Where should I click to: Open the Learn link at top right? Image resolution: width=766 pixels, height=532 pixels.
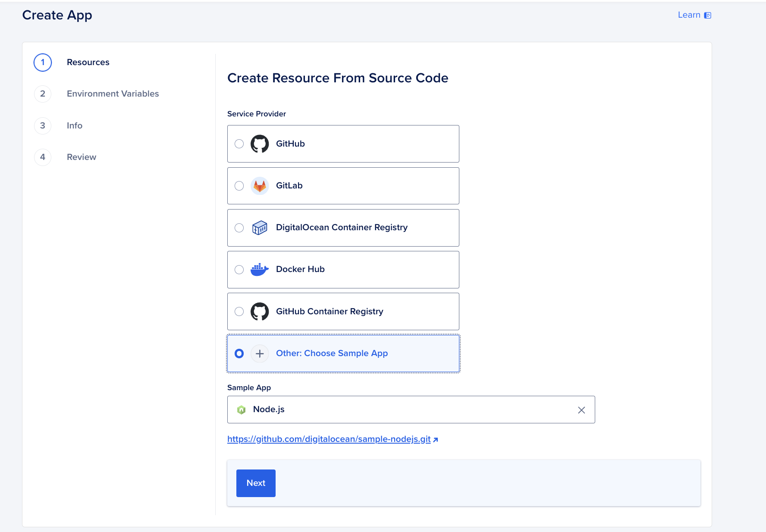pos(689,15)
